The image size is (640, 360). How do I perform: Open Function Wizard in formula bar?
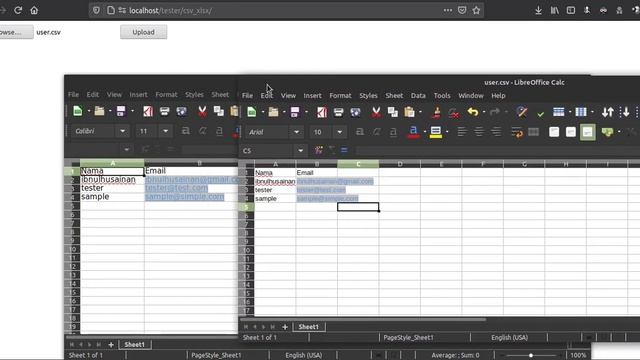tap(318, 151)
